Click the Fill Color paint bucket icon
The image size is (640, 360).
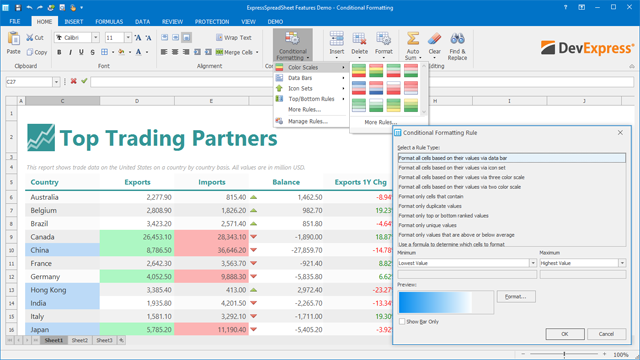(121, 52)
